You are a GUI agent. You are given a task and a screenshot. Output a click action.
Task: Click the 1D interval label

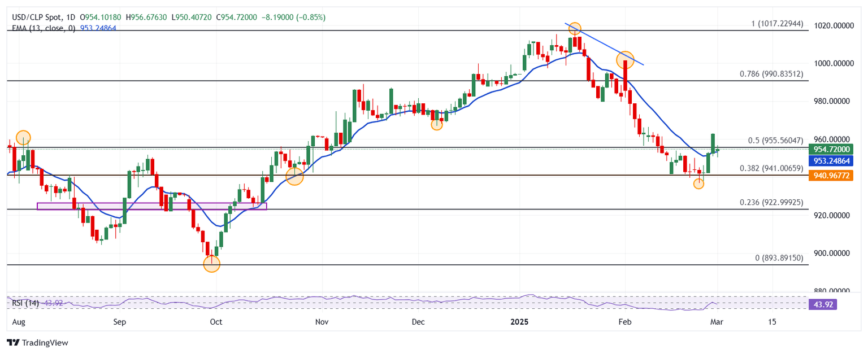click(x=70, y=18)
